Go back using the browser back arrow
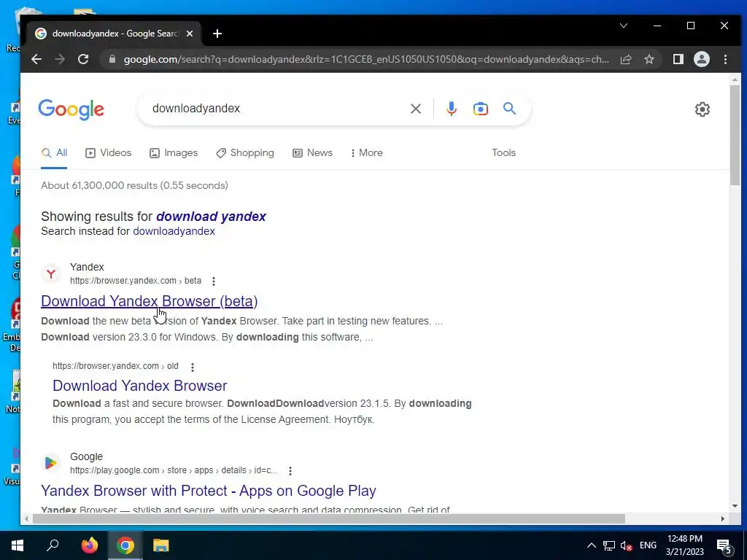Screen dimensions: 747x560 tap(36, 60)
